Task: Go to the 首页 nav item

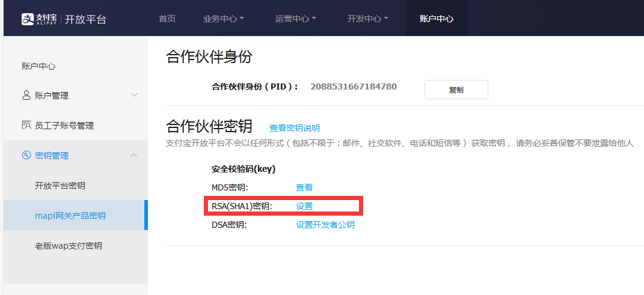Action: click(x=167, y=19)
